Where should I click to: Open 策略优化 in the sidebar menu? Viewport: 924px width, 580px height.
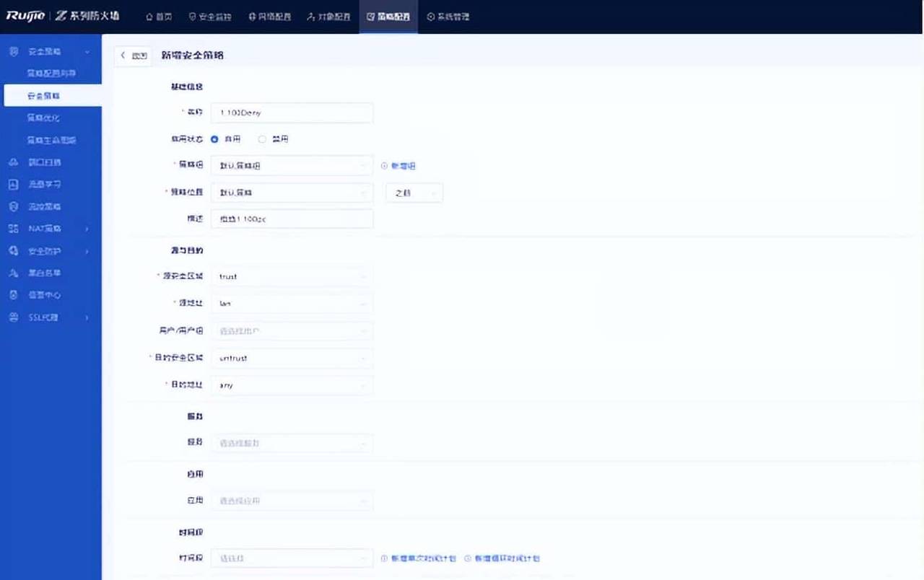(43, 118)
